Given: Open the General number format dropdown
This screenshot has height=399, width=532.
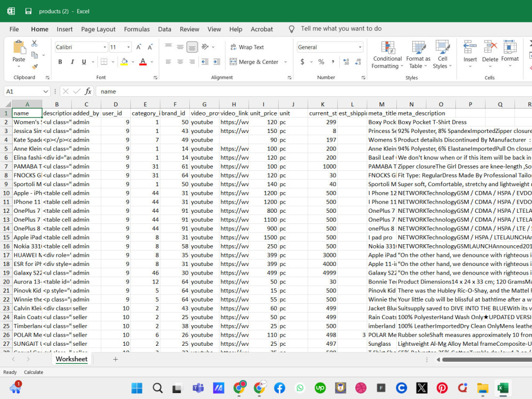Looking at the screenshot, I should pos(360,47).
